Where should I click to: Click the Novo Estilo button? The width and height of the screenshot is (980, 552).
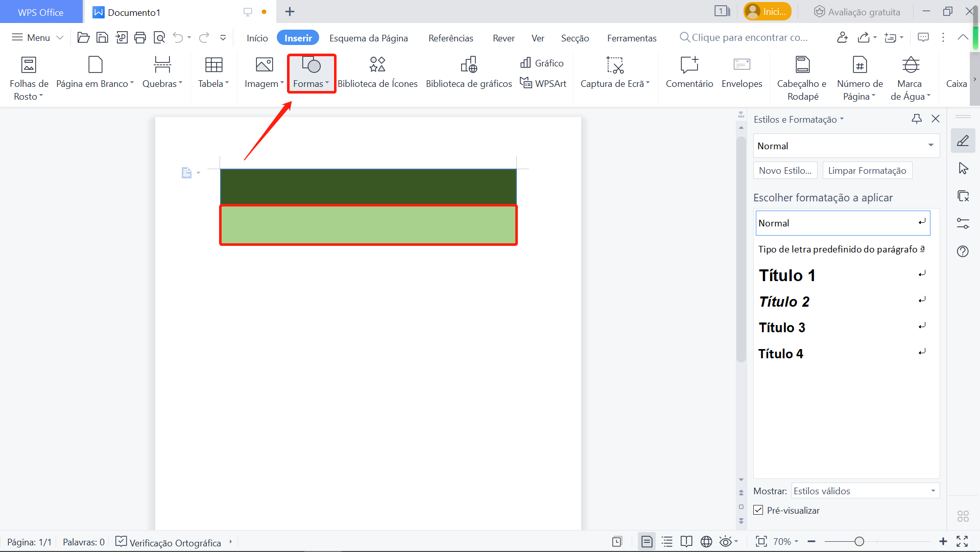(785, 171)
